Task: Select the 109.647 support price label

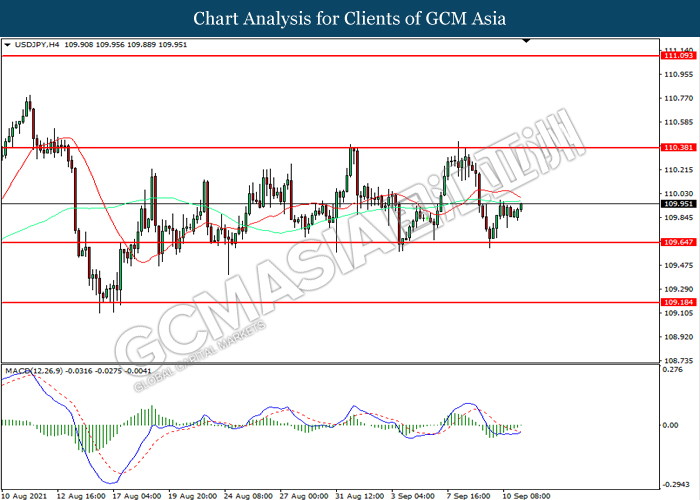Action: tap(679, 242)
